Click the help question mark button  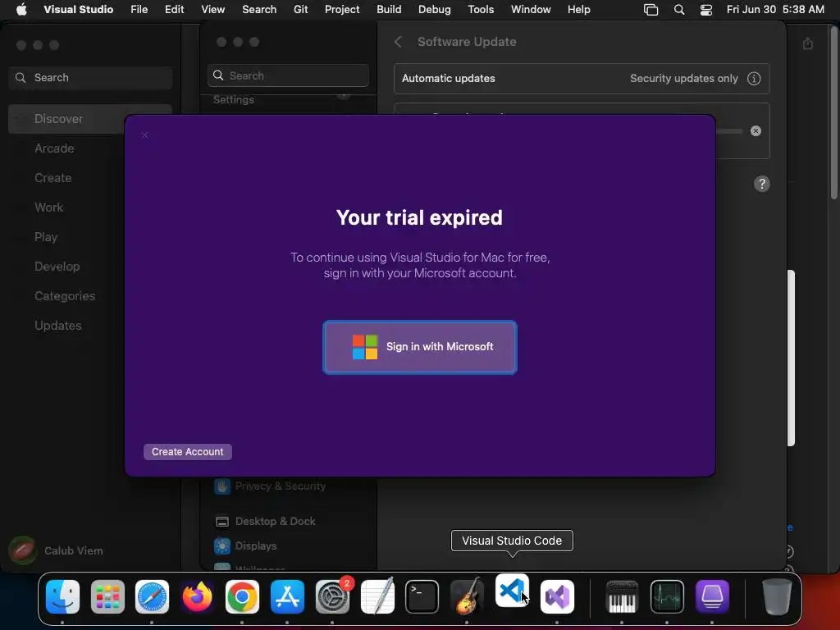(x=762, y=184)
